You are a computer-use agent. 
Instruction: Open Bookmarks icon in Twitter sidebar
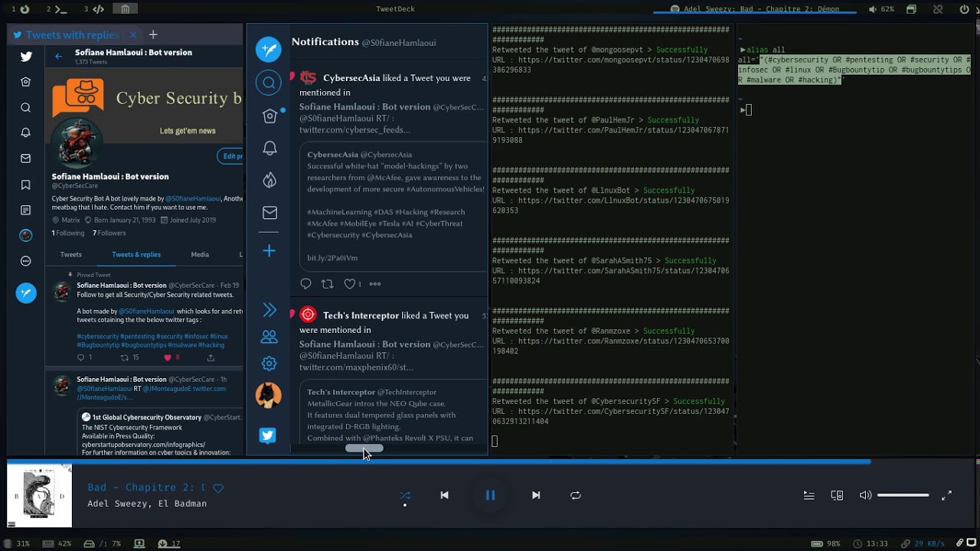26,184
